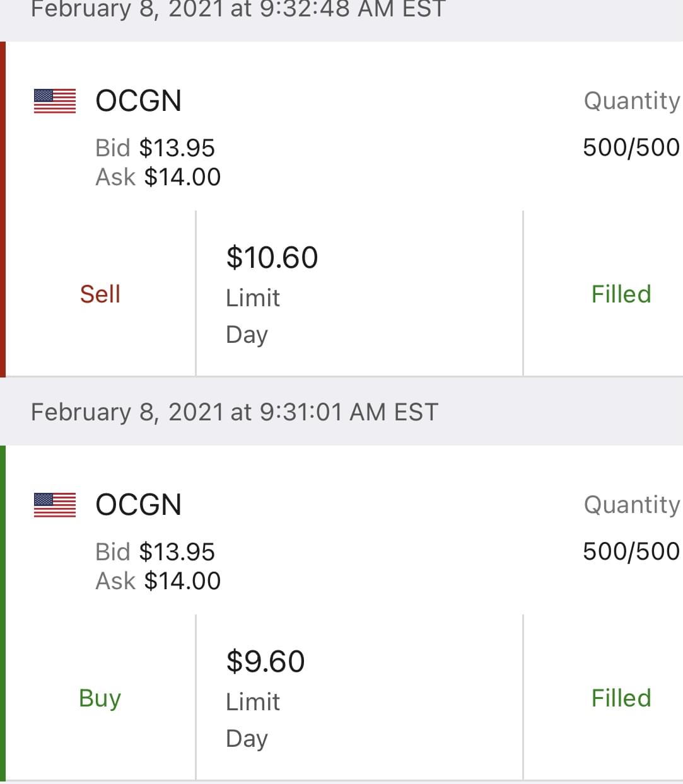The width and height of the screenshot is (683, 784).
Task: Tap the US flag icon on sell order
Action: (54, 101)
